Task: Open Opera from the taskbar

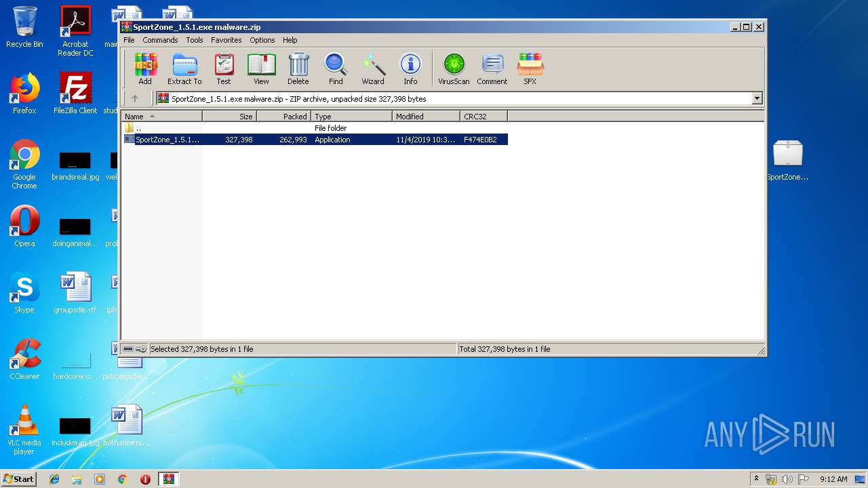Action: [x=145, y=479]
